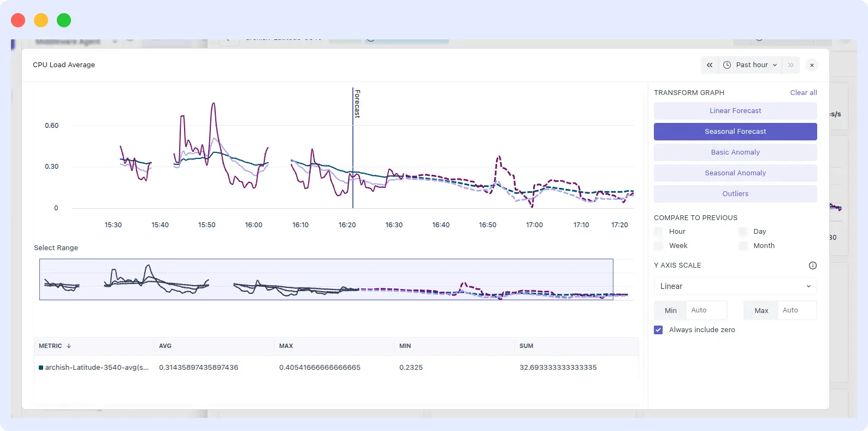Select Seasonal Forecast transform
The image size is (868, 431).
735,132
